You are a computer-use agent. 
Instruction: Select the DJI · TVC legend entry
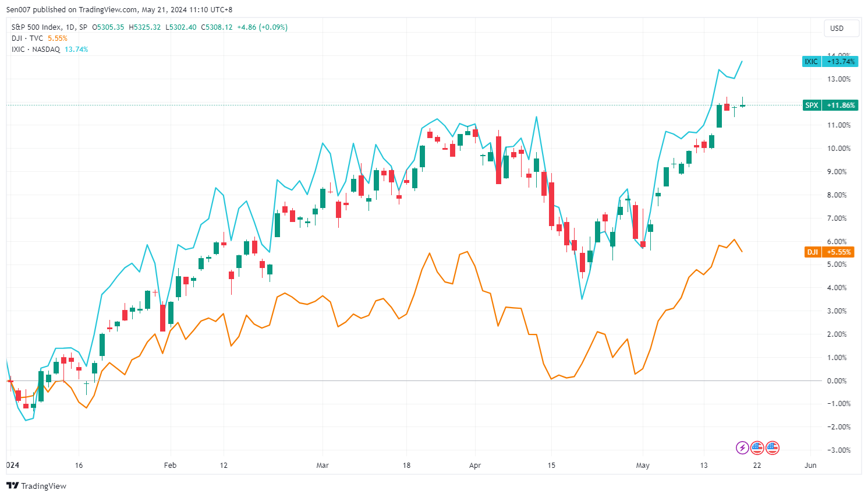[x=27, y=38]
